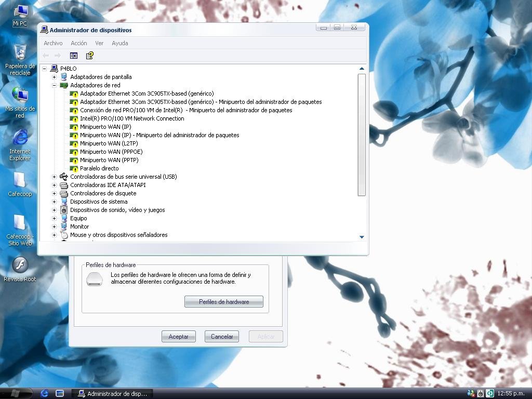
Task: Open the Ver menu
Action: coord(99,43)
